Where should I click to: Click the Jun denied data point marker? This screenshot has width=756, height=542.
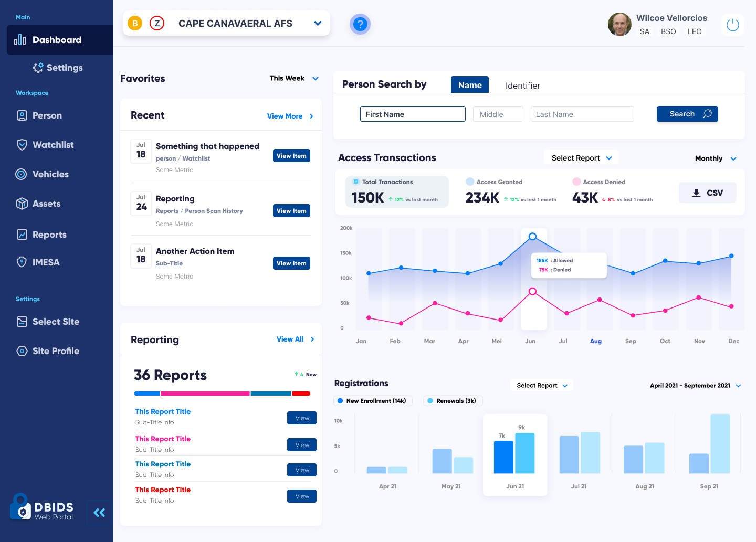[532, 291]
